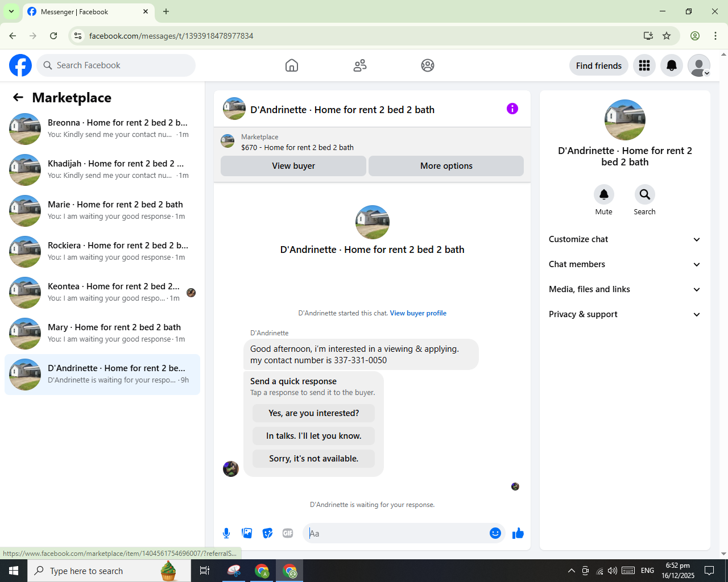Viewport: 728px width, 582px height.
Task: Send a thumbs-up like
Action: point(518,533)
